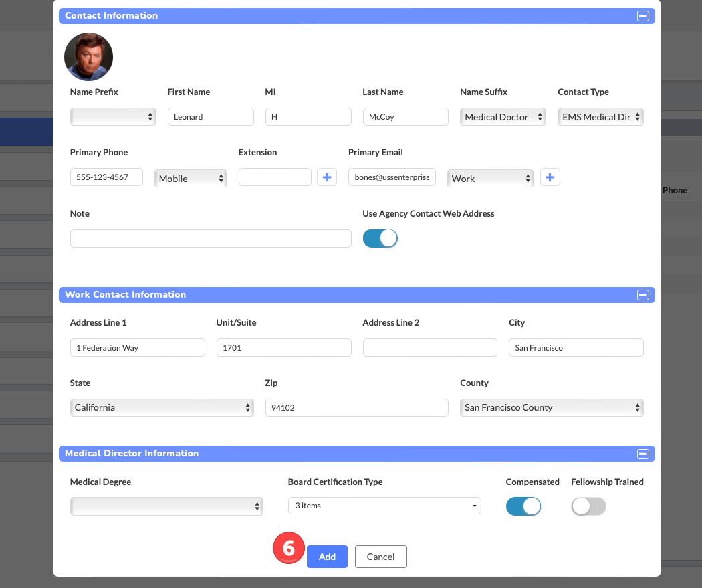Open the County dropdown

[x=552, y=407]
